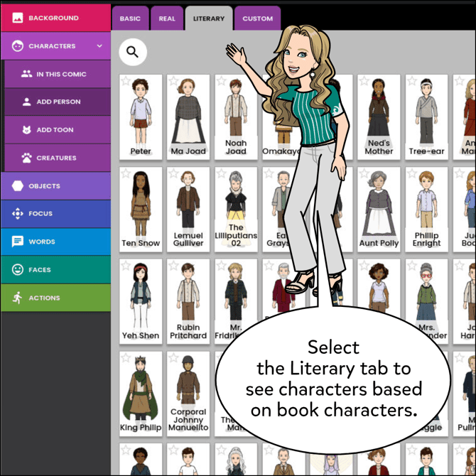The image size is (476, 476).
Task: Select Ned's Mother character card
Action: [379, 117]
